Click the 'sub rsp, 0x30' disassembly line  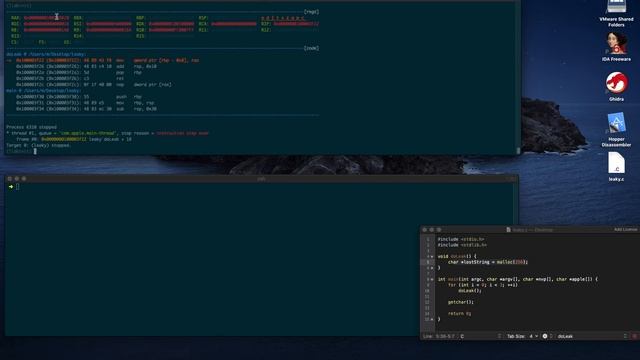point(87,109)
